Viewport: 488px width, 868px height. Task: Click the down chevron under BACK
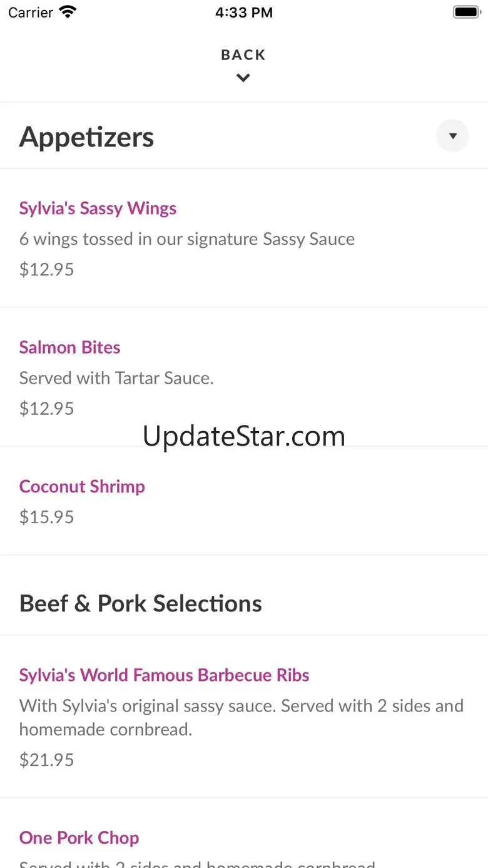[243, 78]
